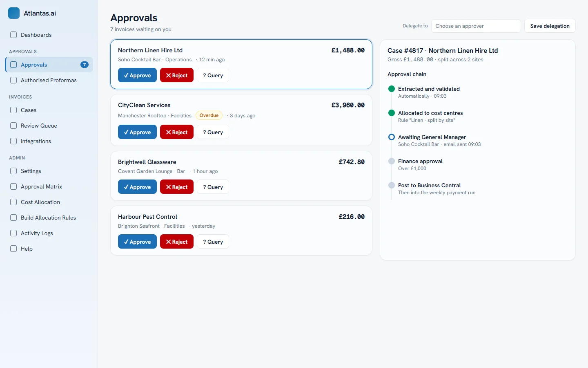Query the Harbour Pest Control invoice
The image size is (588, 368).
(213, 242)
